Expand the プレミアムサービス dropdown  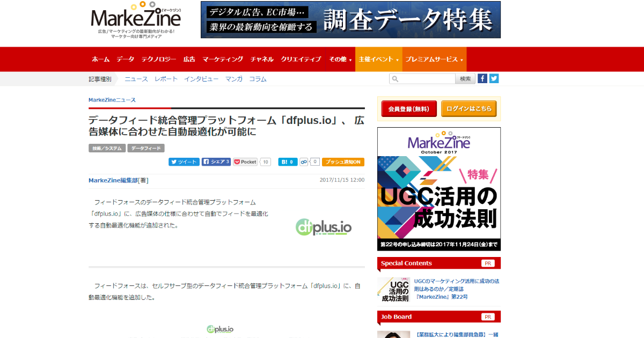coord(434,59)
